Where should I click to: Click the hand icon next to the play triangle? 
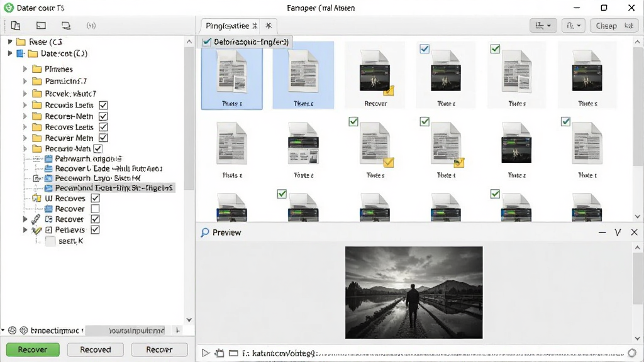(219, 353)
